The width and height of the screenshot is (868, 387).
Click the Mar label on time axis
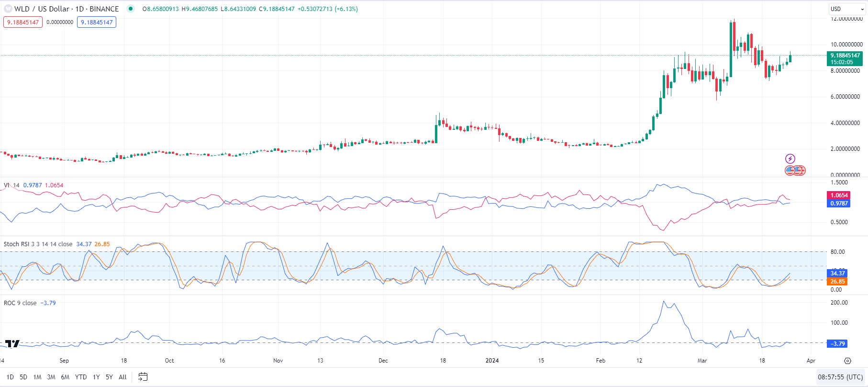pos(702,361)
